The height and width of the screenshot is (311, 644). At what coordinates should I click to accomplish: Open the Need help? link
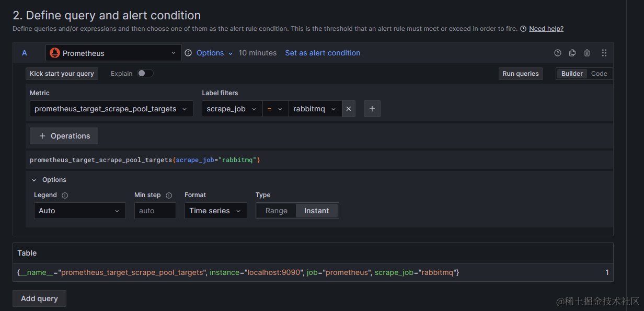(546, 29)
